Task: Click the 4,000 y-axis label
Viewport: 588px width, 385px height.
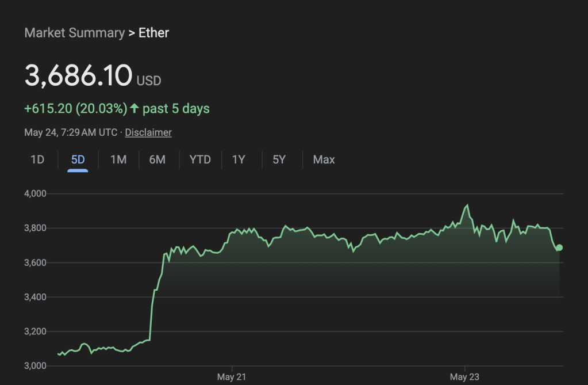Action: (x=34, y=193)
